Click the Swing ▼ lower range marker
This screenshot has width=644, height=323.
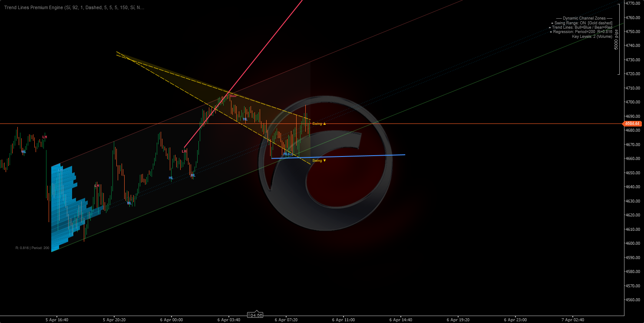click(319, 161)
